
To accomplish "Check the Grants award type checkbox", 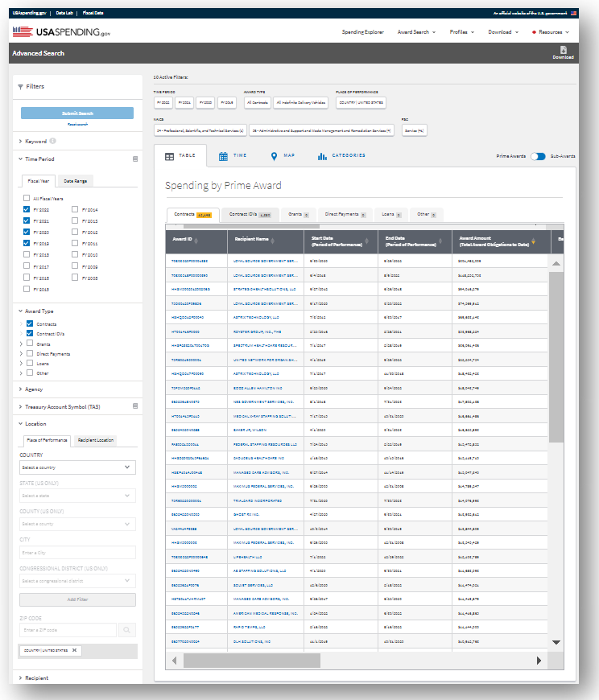I will point(30,344).
